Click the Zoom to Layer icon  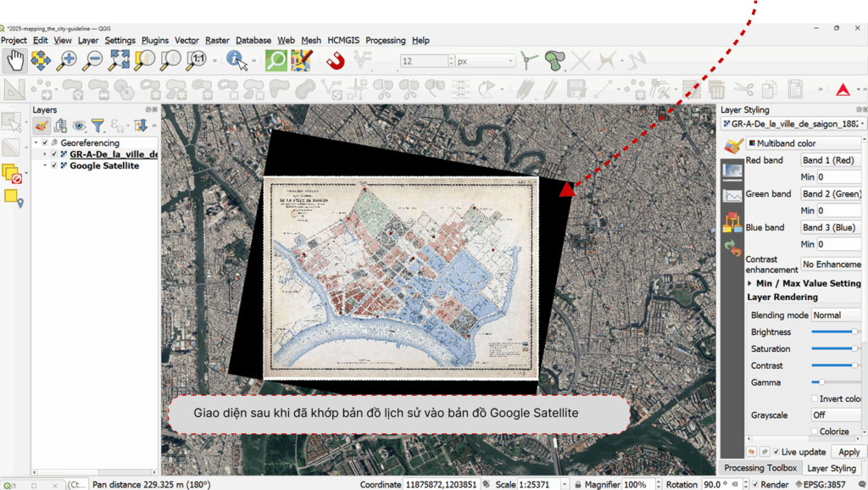pos(170,60)
